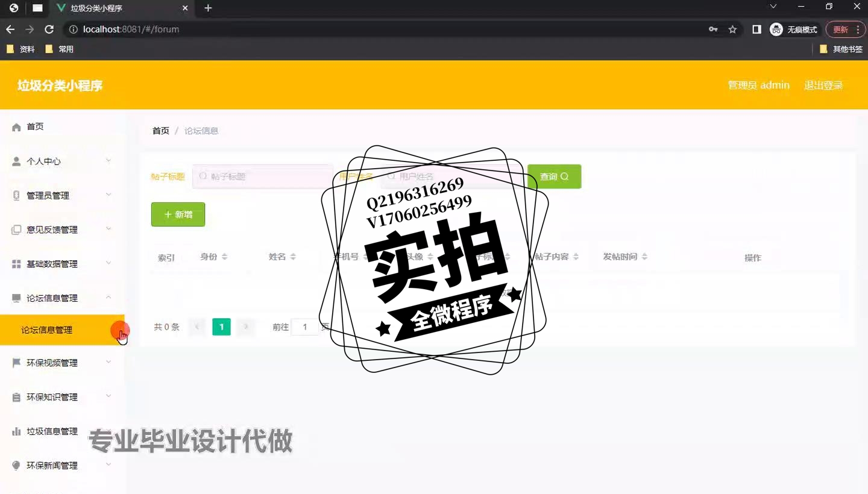868x494 pixels.
Task: Click the green 新增 button
Action: (x=178, y=214)
